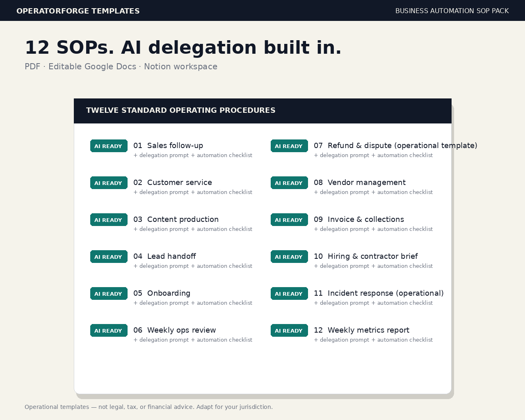Click the delegation prompt subtext under Content production

(193, 229)
